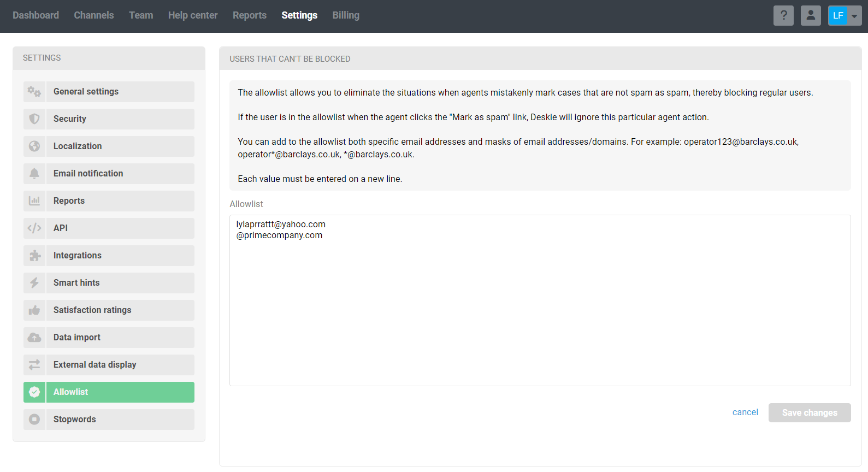The width and height of the screenshot is (868, 472).
Task: Open Integrations settings section
Action: pyautogui.click(x=109, y=256)
